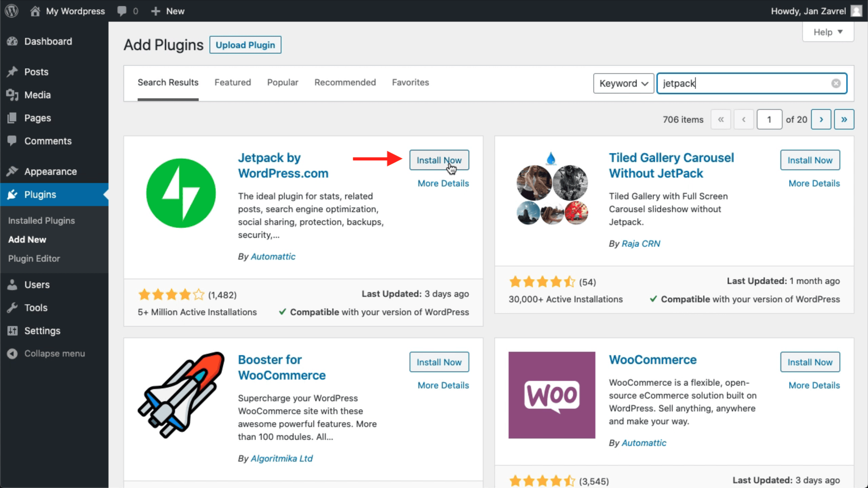The width and height of the screenshot is (868, 488).
Task: Click the WooCommerce purple logo image
Action: (552, 395)
